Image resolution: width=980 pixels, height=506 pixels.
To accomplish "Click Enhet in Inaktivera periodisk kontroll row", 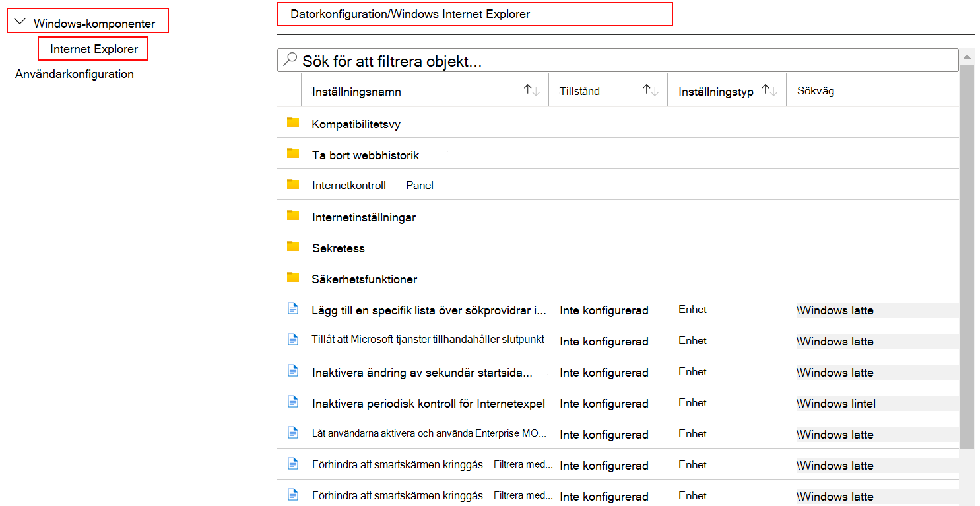I will pyautogui.click(x=692, y=402).
